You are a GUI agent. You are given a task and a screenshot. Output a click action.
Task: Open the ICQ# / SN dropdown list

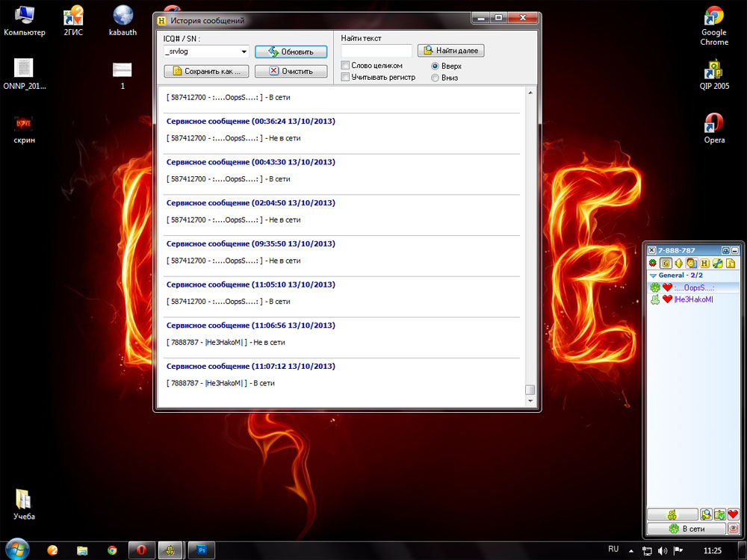(244, 52)
